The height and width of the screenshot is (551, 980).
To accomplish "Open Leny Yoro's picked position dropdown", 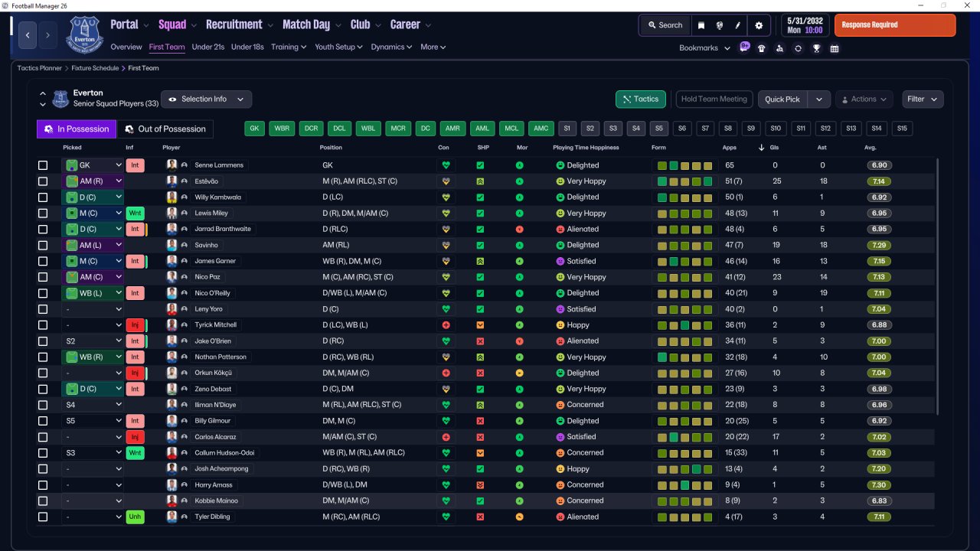I will 93,309.
